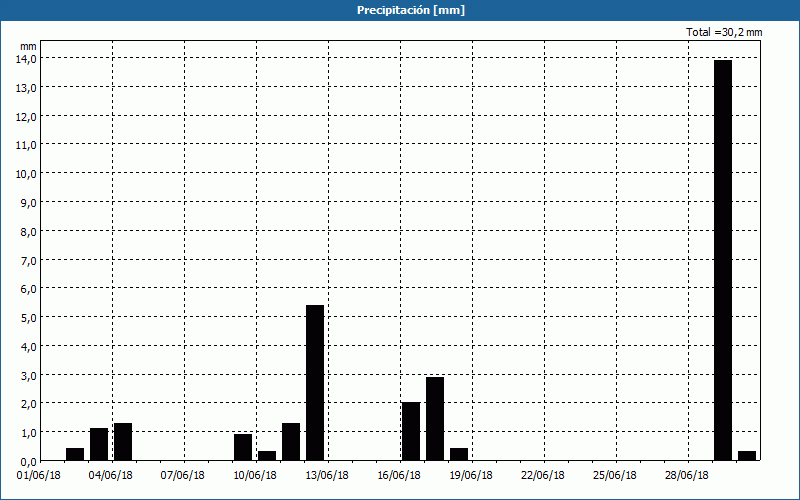800x500 pixels.
Task: Click the 5,0 y-axis value
Action: point(29,318)
